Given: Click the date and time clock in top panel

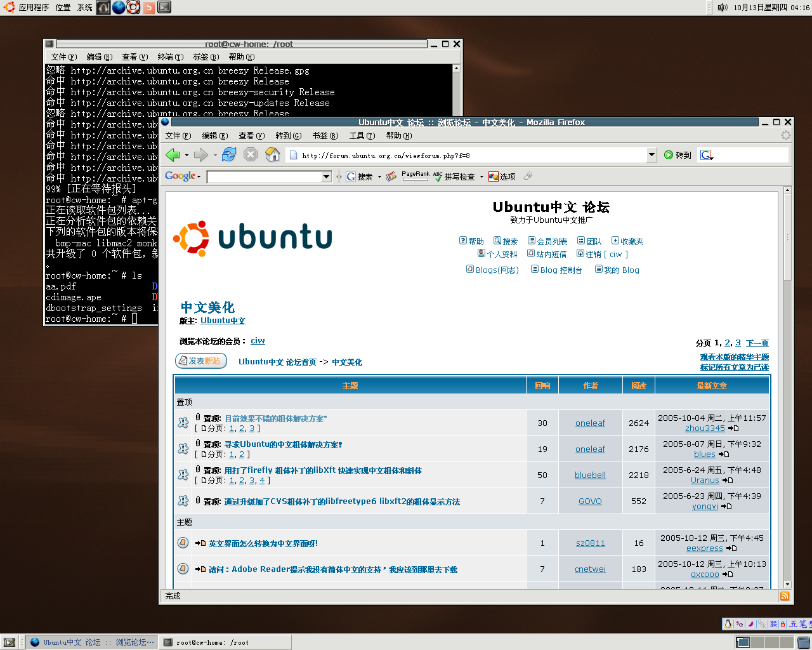Looking at the screenshot, I should point(771,8).
